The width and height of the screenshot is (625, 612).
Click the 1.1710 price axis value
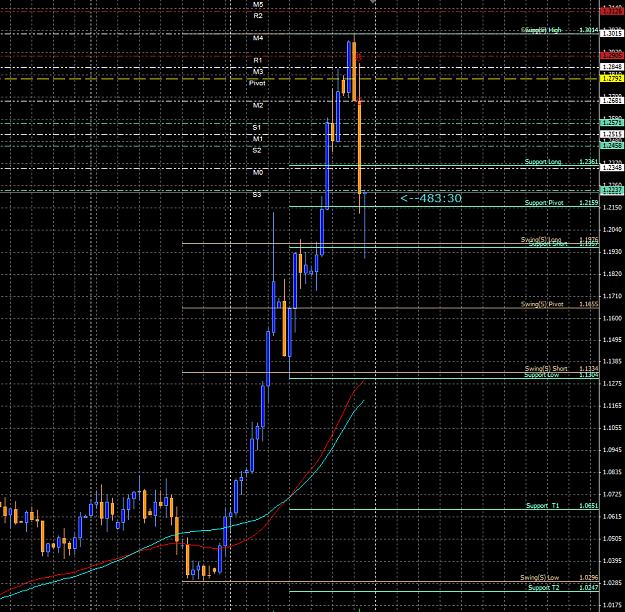pyautogui.click(x=612, y=296)
